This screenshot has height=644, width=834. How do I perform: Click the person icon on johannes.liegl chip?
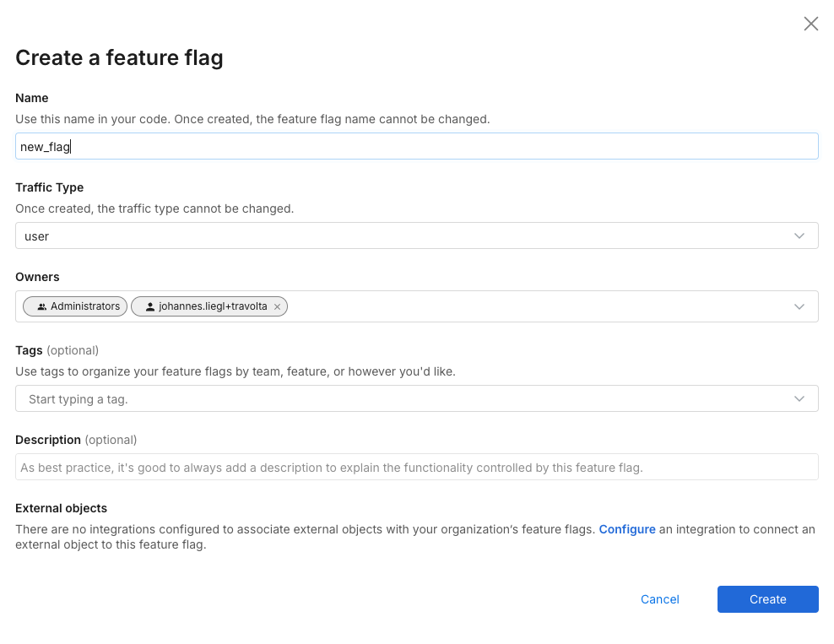149,307
